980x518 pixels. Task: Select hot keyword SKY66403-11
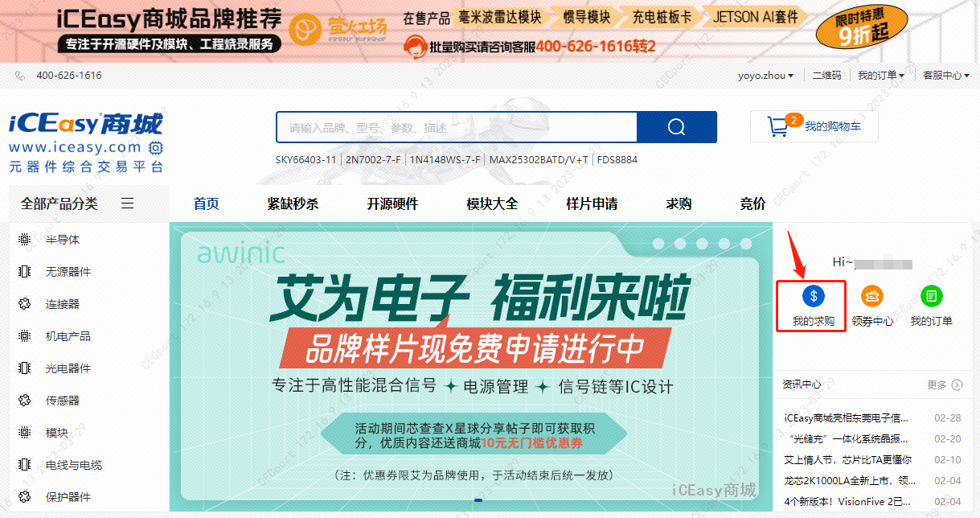[305, 160]
